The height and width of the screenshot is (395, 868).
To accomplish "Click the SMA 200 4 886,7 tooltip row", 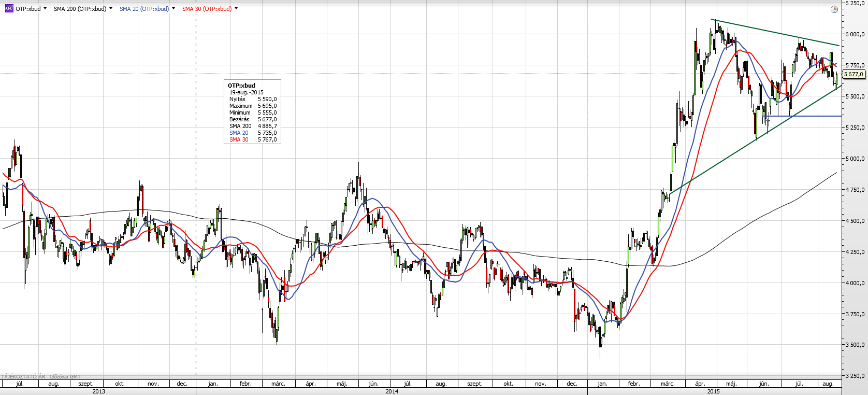I will (x=253, y=126).
